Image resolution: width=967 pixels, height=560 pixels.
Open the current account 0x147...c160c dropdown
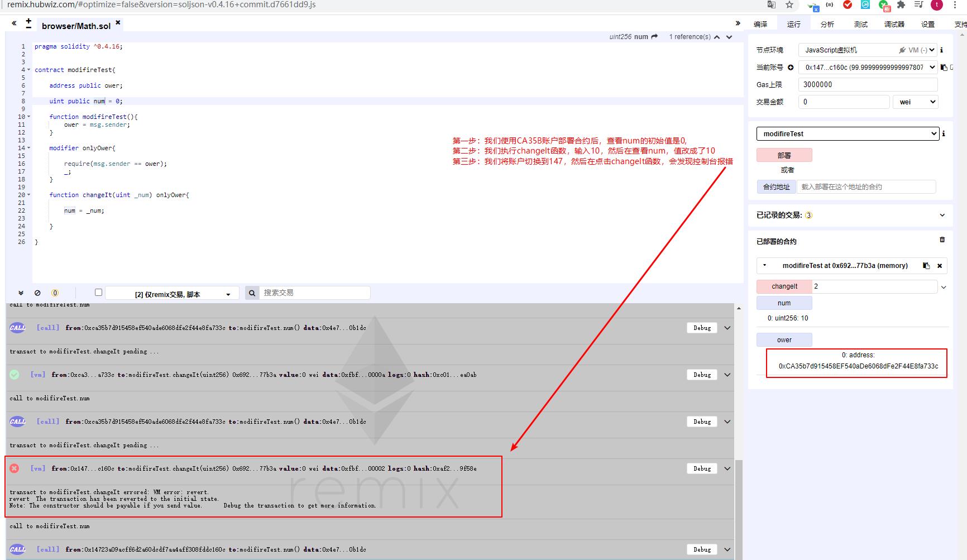pos(868,67)
